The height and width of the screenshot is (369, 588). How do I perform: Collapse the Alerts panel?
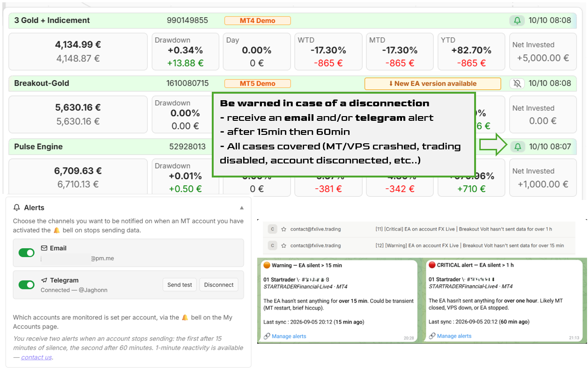pyautogui.click(x=242, y=207)
